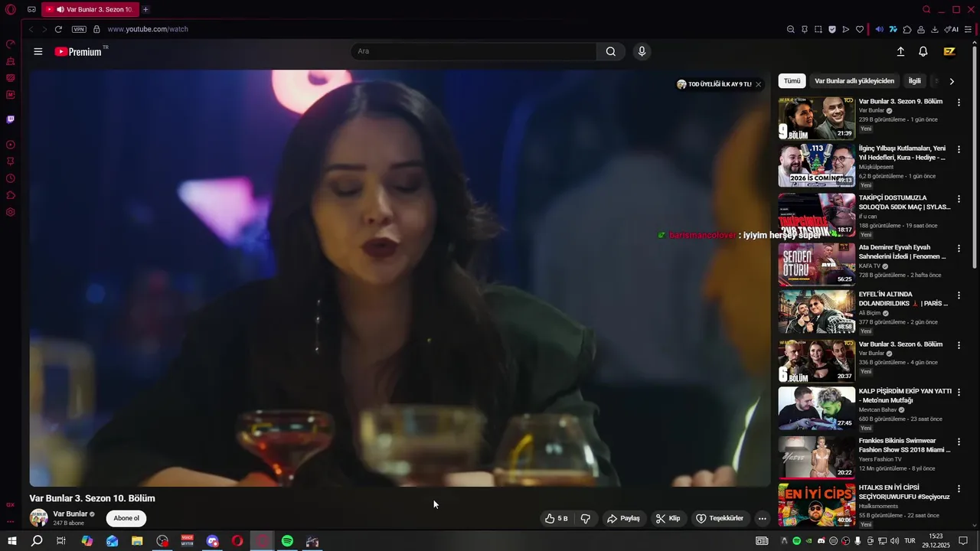Open options for TAKİPÇİ DOSTUMUZLA video
This screenshot has height=551, width=980.
click(959, 199)
